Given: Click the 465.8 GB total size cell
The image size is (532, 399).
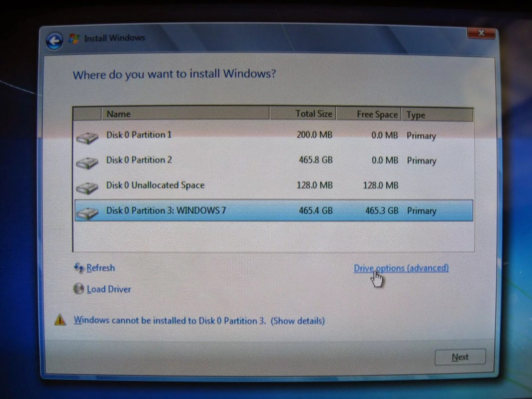Looking at the screenshot, I should [x=316, y=160].
